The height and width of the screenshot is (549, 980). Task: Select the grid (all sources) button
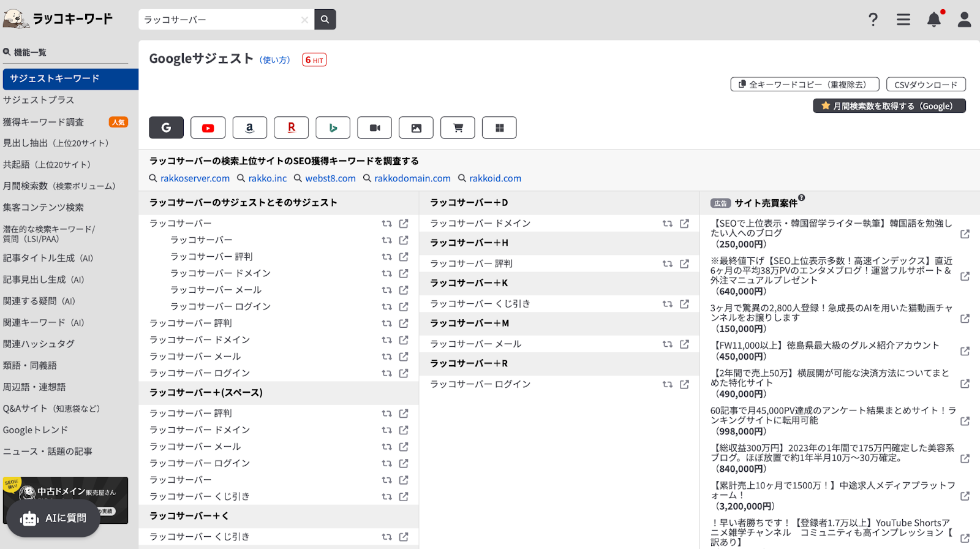pos(499,127)
